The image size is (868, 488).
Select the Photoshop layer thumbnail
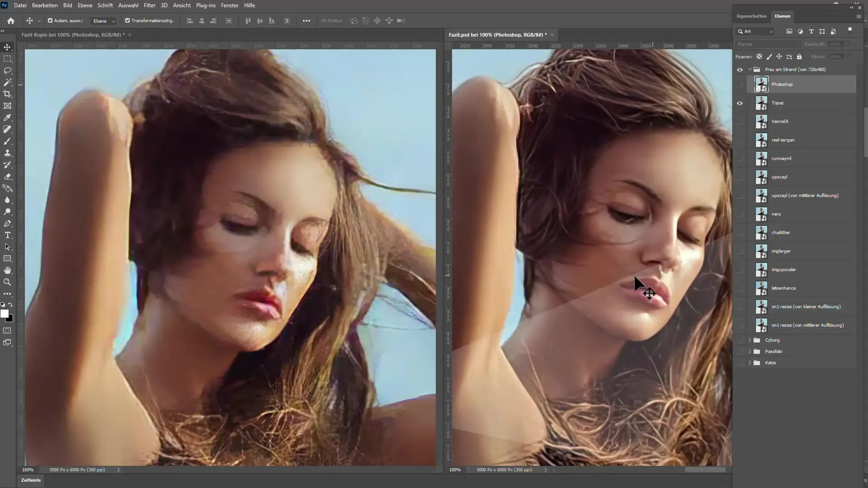pyautogui.click(x=761, y=84)
